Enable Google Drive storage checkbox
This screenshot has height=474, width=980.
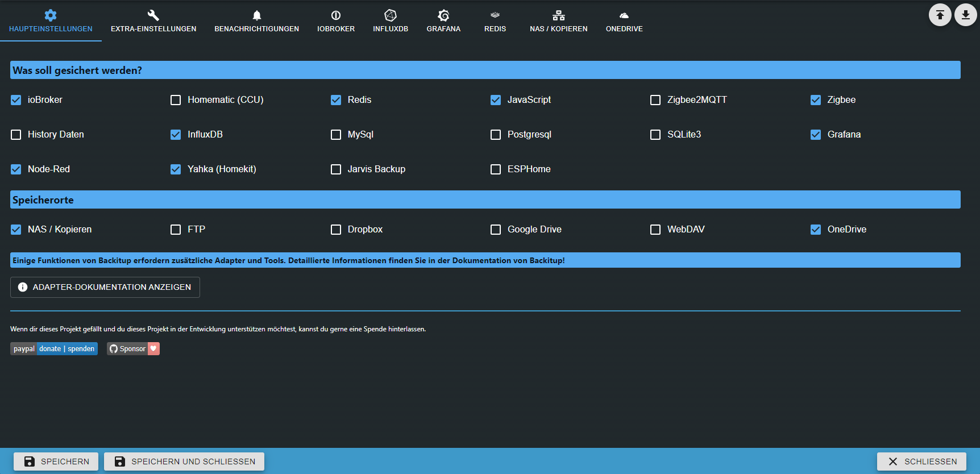496,230
